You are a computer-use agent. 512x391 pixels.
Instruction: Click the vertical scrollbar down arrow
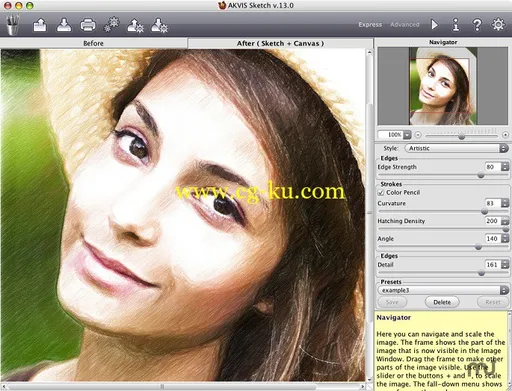point(369,379)
